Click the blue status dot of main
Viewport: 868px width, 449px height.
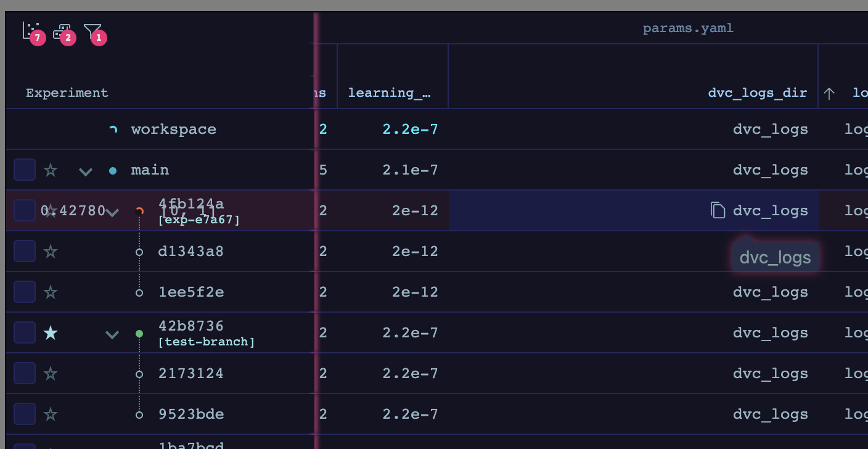(113, 170)
